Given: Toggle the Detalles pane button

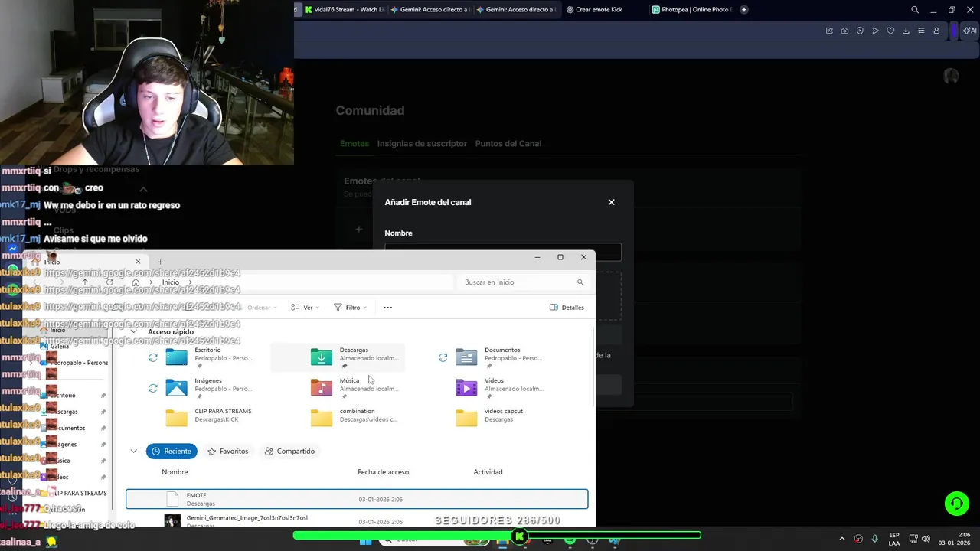Looking at the screenshot, I should pyautogui.click(x=567, y=308).
